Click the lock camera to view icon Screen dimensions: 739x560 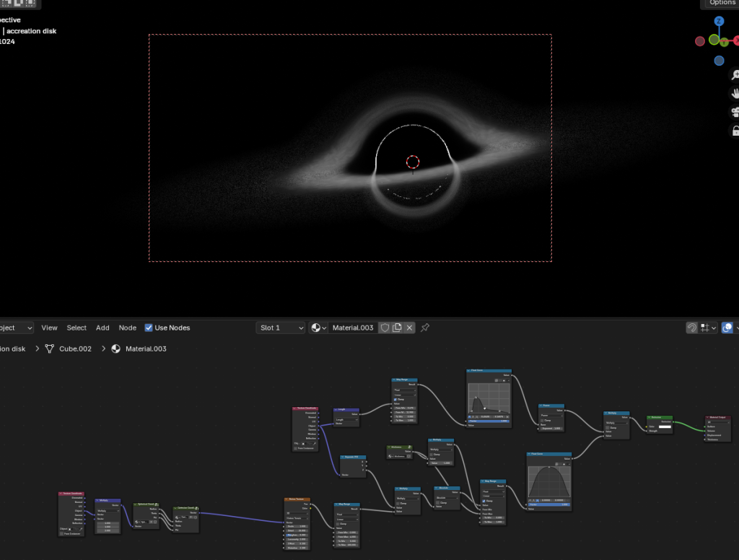coord(735,131)
